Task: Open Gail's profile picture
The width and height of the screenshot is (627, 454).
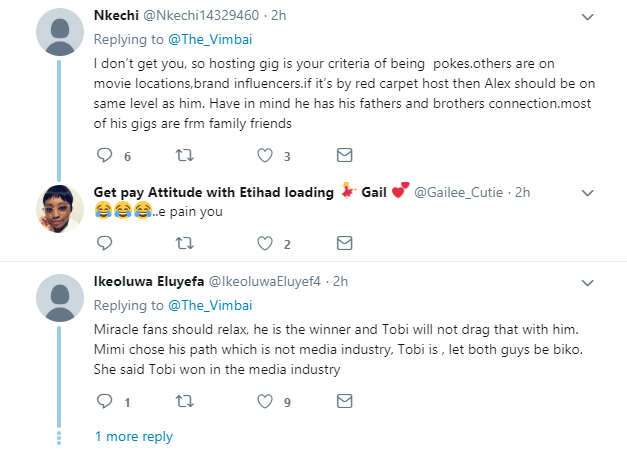Action: point(59,208)
